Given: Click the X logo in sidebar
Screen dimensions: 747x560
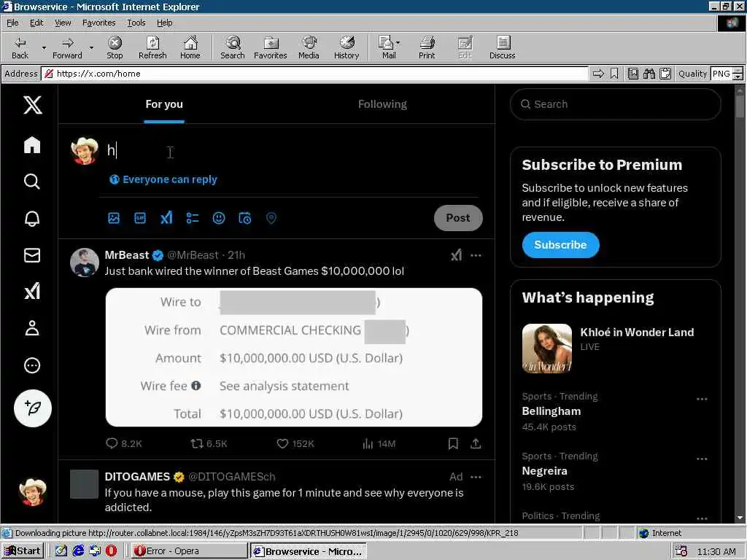Looking at the screenshot, I should pos(32,104).
